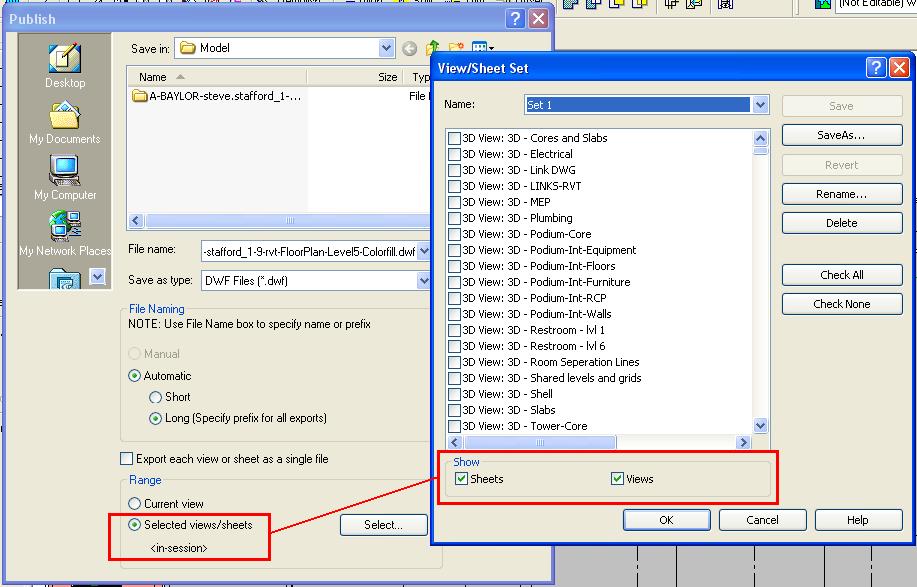Close the View/Sheet Set dialog
Screen dimensions: 917x587
pos(899,68)
